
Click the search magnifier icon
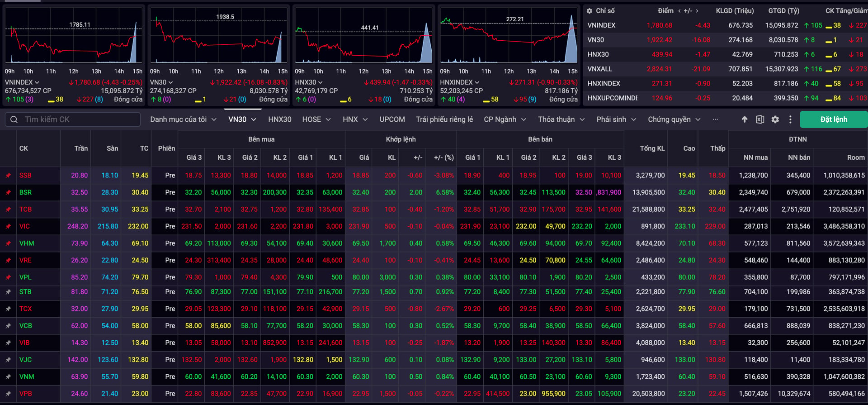tap(14, 119)
